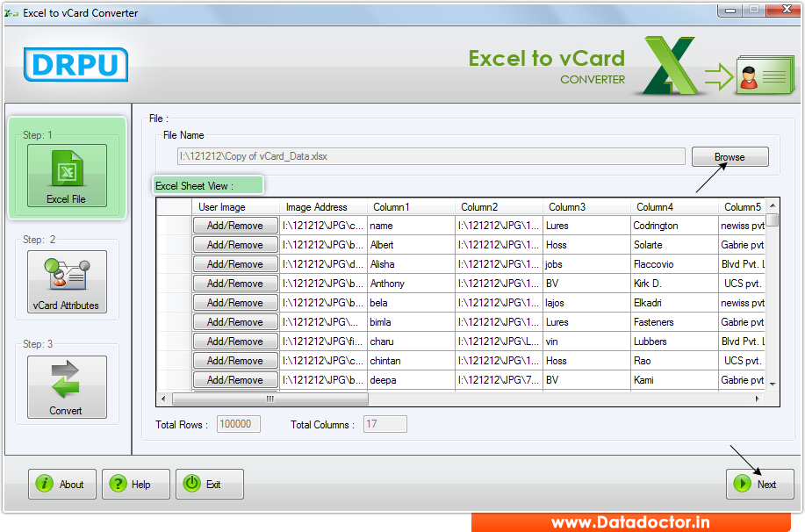Viewport: 805px width, 532px height.
Task: Click Add/Remove in the 'deepa' row
Action: (x=235, y=380)
